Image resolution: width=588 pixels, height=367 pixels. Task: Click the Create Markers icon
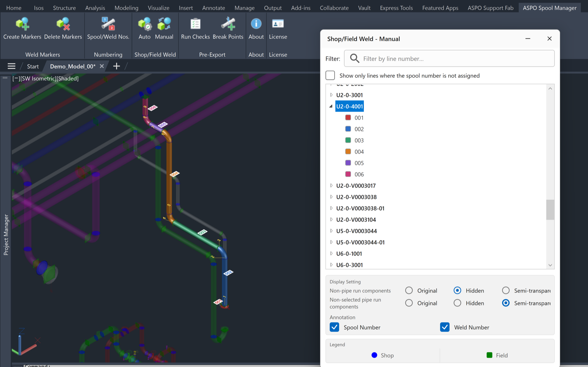pos(22,24)
